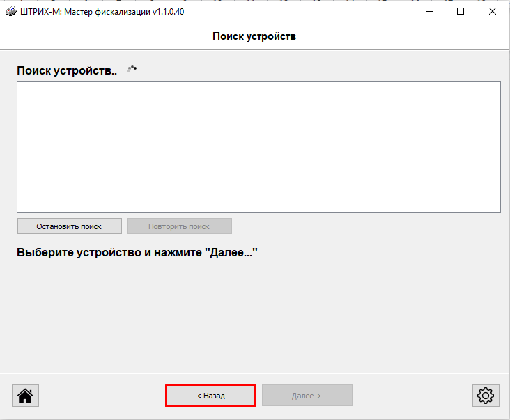Click the Поиск устройств.. status label

pos(67,70)
